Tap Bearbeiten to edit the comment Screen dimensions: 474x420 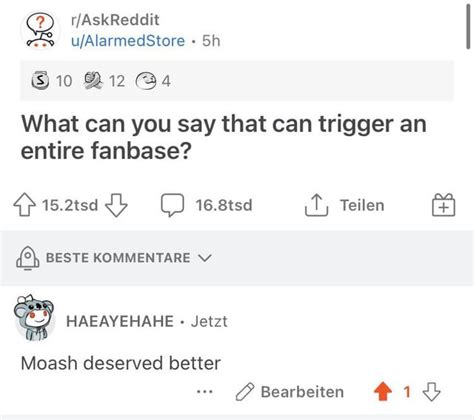click(302, 392)
